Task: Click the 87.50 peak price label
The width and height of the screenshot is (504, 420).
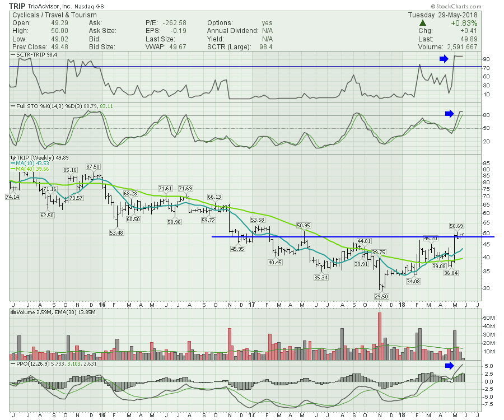Action: (93, 167)
